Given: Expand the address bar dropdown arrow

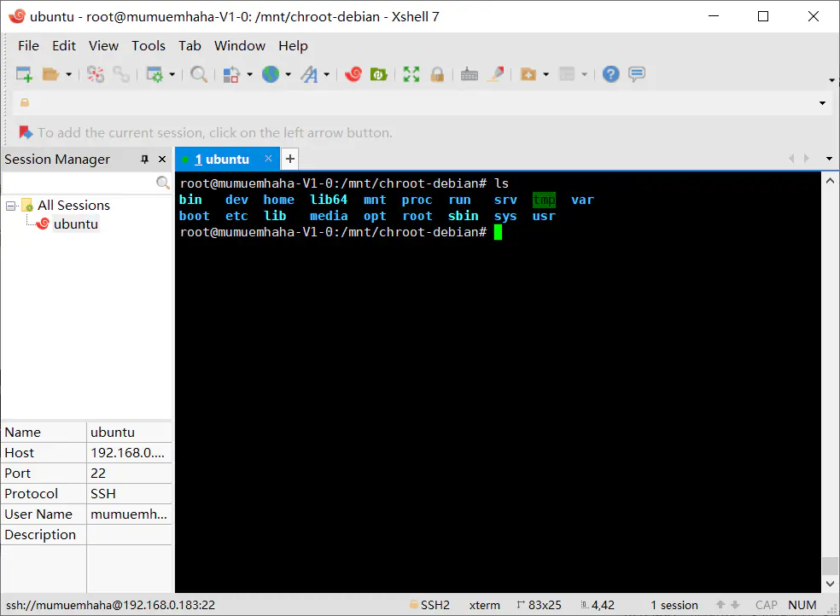Looking at the screenshot, I should coord(822,102).
